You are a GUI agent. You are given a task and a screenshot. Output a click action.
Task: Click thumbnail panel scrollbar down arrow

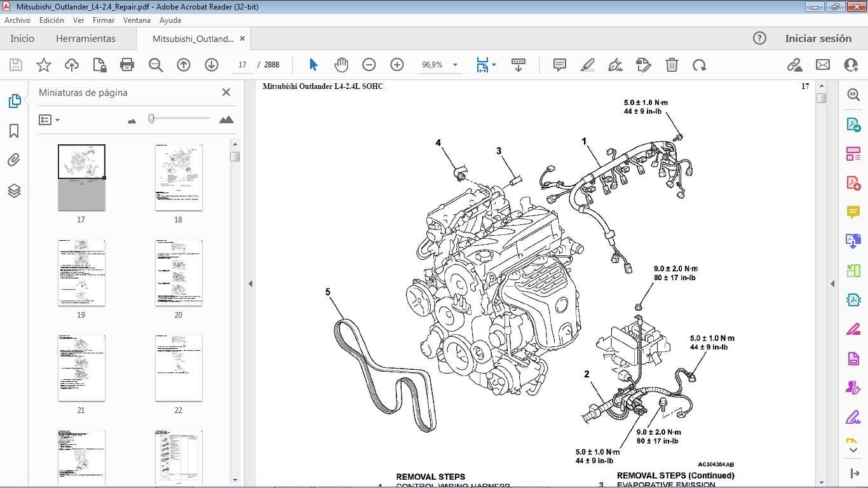pos(235,480)
